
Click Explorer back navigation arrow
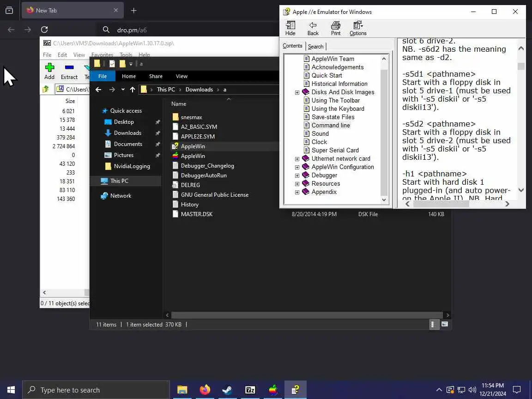[x=98, y=90]
